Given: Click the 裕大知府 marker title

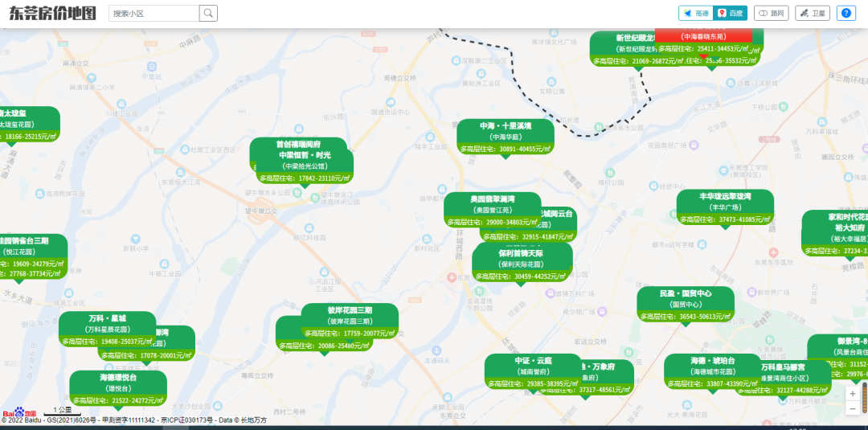Looking at the screenshot, I should click(x=850, y=227).
